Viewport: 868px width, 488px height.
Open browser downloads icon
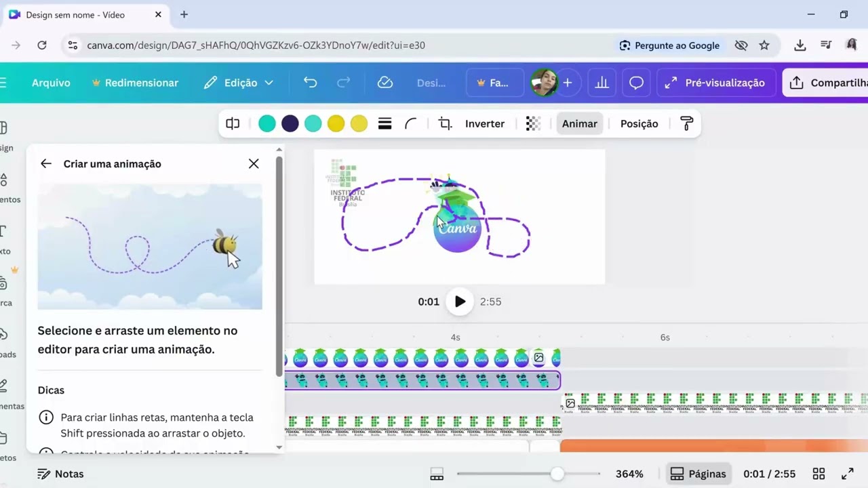pos(800,45)
